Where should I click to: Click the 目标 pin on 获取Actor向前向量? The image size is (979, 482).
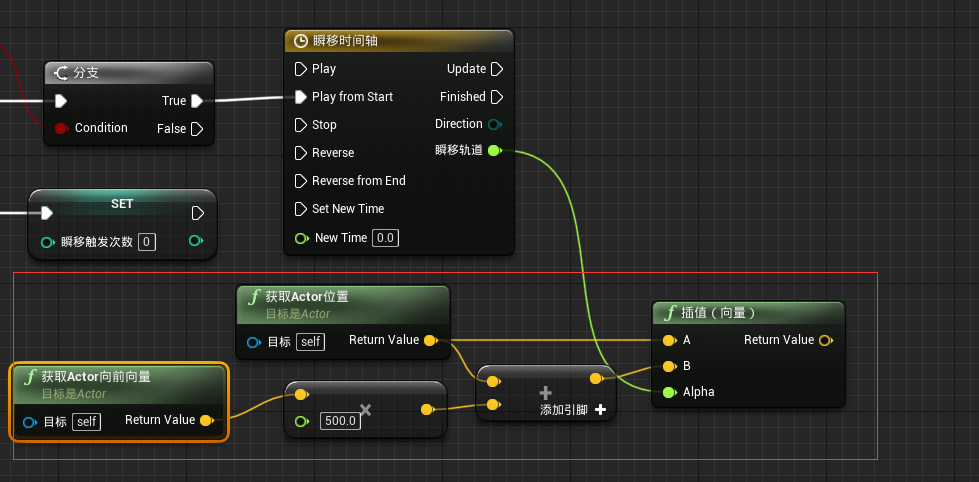29,422
